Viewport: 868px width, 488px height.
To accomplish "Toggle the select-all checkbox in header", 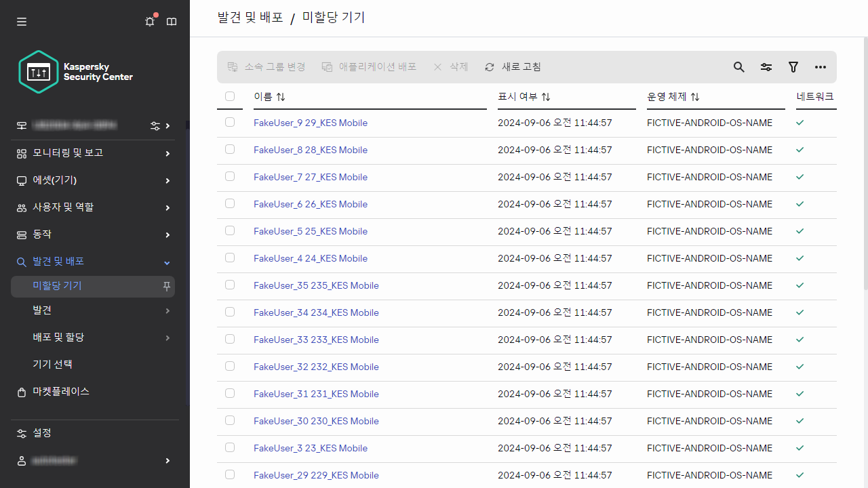I will pyautogui.click(x=230, y=96).
